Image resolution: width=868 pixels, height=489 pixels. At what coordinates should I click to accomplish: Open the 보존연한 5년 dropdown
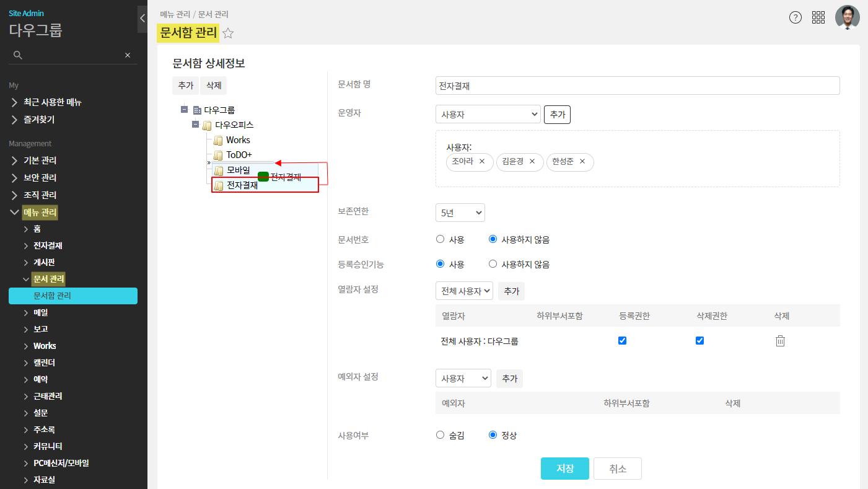point(460,213)
